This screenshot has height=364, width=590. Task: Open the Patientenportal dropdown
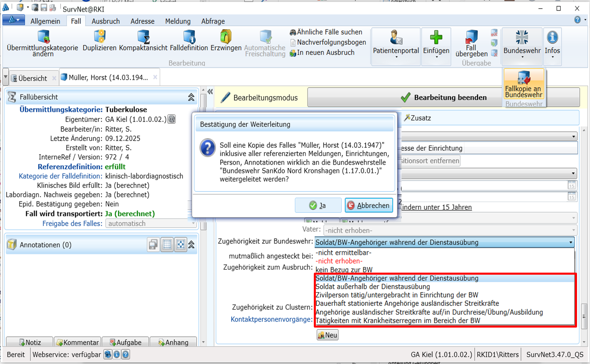point(396,46)
